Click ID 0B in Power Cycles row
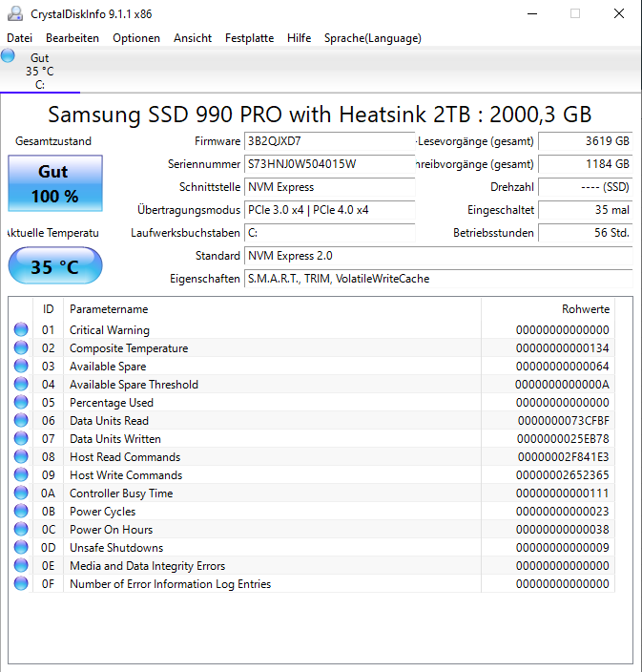 point(49,512)
